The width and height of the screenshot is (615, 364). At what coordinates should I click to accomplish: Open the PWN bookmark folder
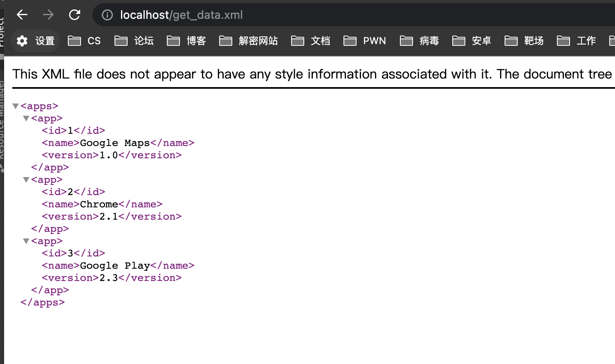(x=365, y=41)
